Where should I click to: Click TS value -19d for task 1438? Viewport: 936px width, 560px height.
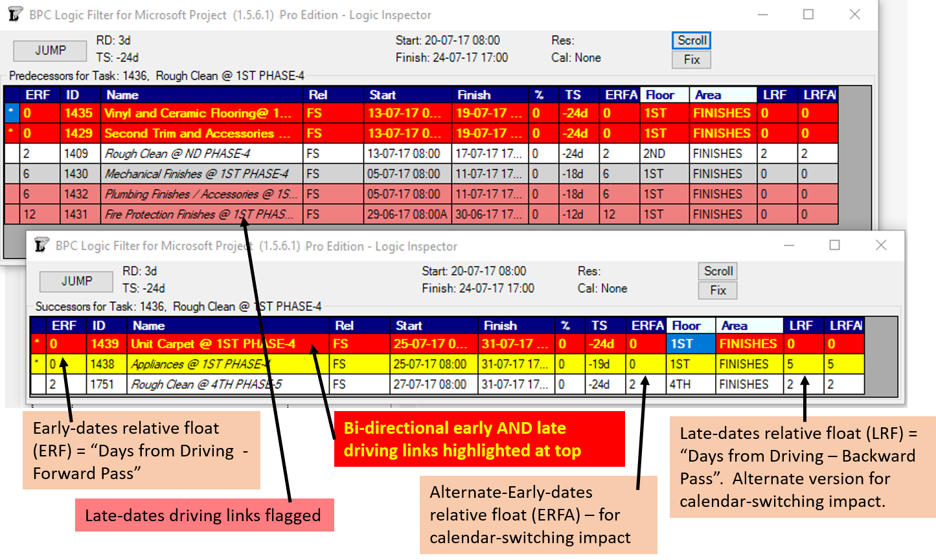click(x=606, y=364)
